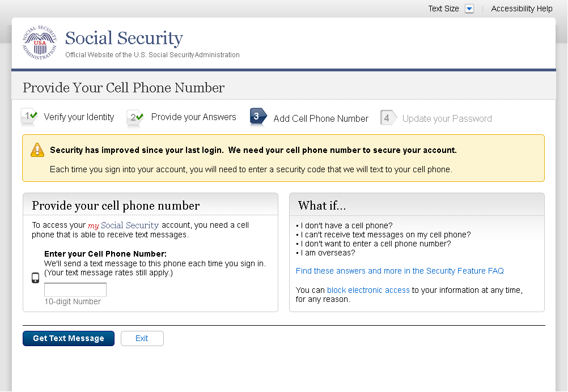The image size is (568, 392).
Task: Select the Add Cell Phone Number step
Action: point(321,118)
